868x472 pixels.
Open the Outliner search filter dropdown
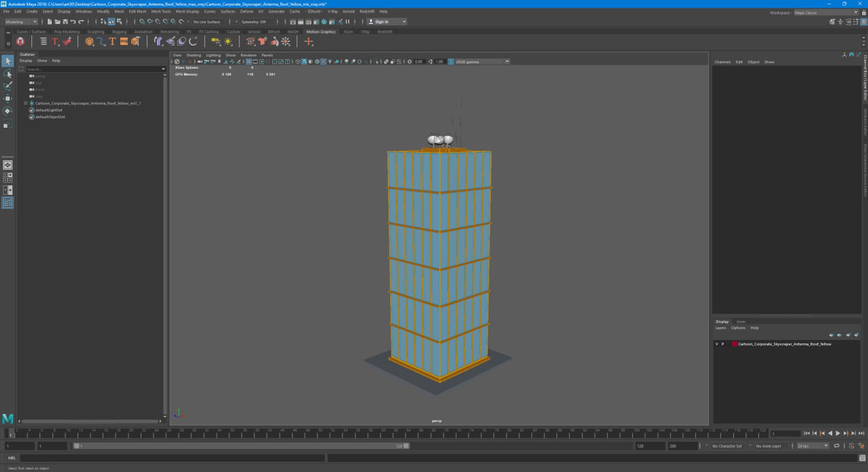[163, 69]
